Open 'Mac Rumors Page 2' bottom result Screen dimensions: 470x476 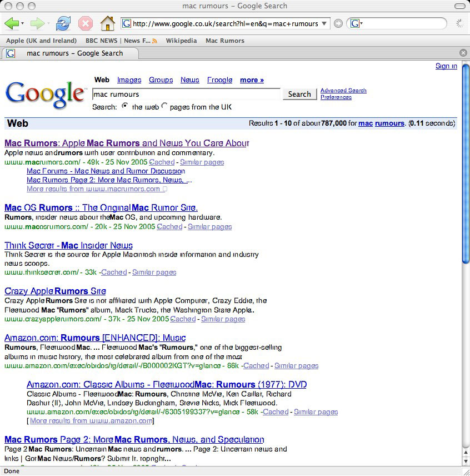click(134, 439)
